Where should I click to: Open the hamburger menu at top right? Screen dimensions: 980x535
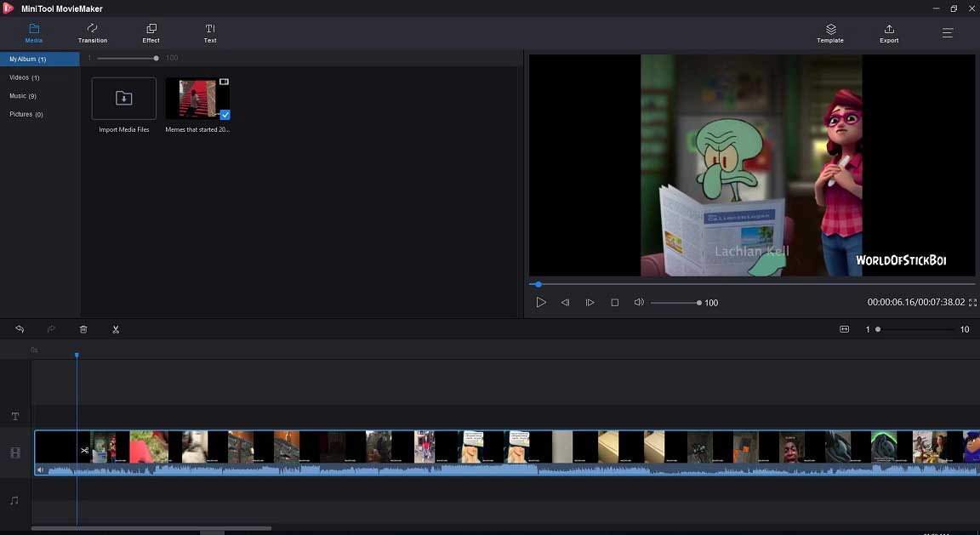pos(947,34)
